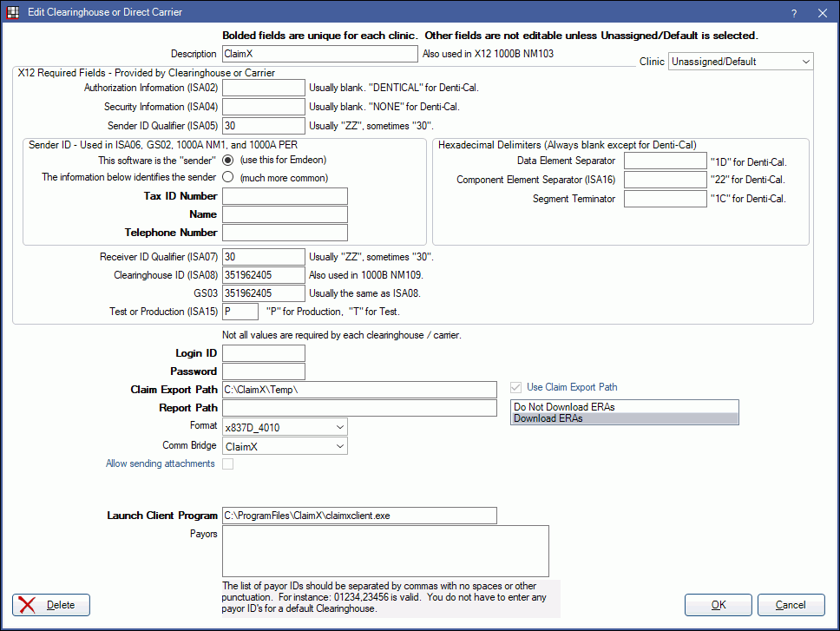Click 'Hexadecimal Delimiters' group heading
840x631 pixels.
coord(568,145)
